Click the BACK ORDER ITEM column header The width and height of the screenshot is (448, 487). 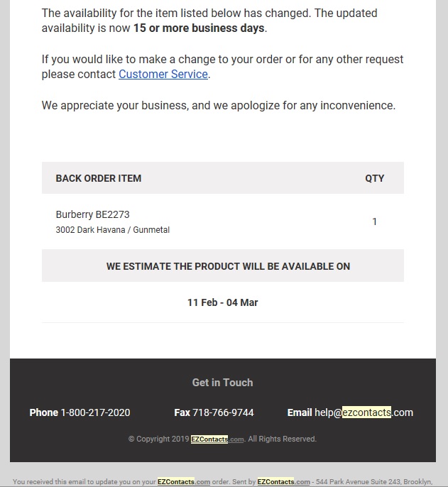pos(99,178)
